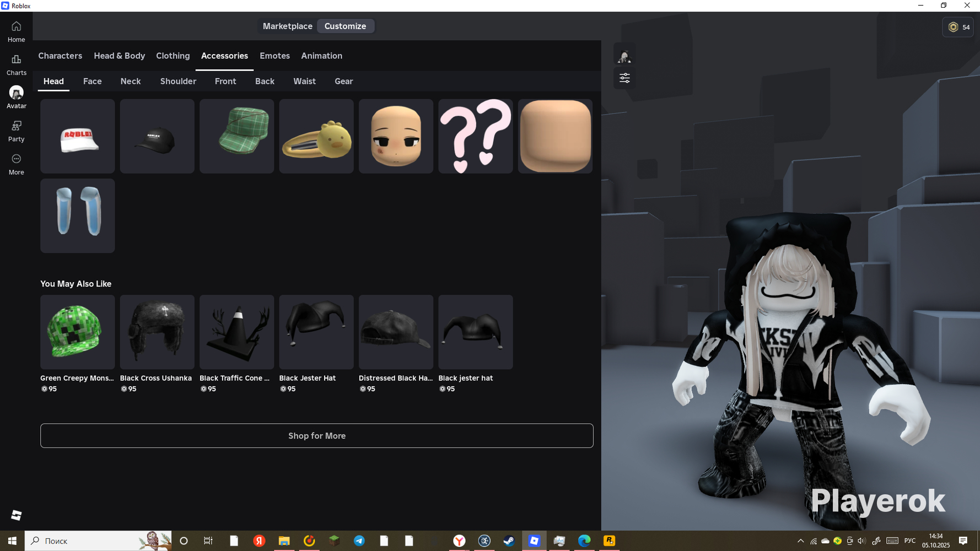Equip the black Roblox baseball cap

click(x=157, y=136)
